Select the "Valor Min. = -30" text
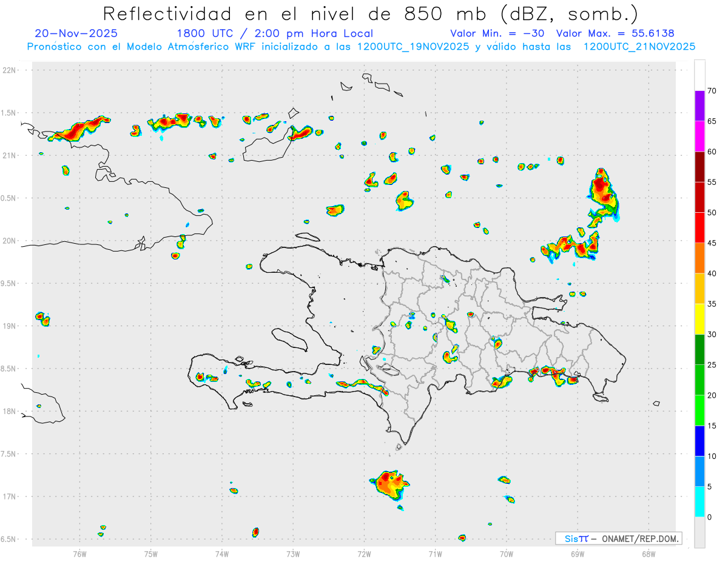Image resolution: width=728 pixels, height=562 pixels. [497, 33]
